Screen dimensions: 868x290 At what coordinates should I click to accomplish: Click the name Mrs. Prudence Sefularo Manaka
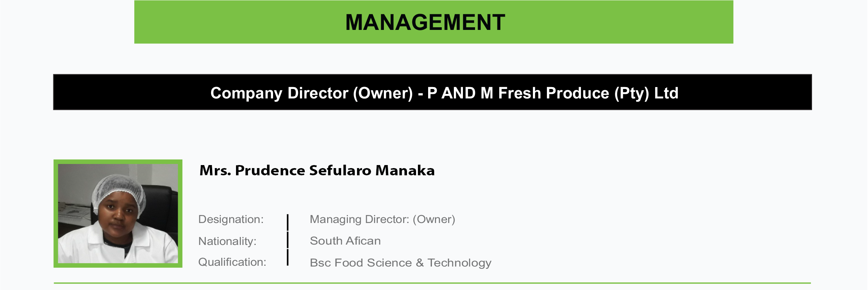click(x=317, y=170)
